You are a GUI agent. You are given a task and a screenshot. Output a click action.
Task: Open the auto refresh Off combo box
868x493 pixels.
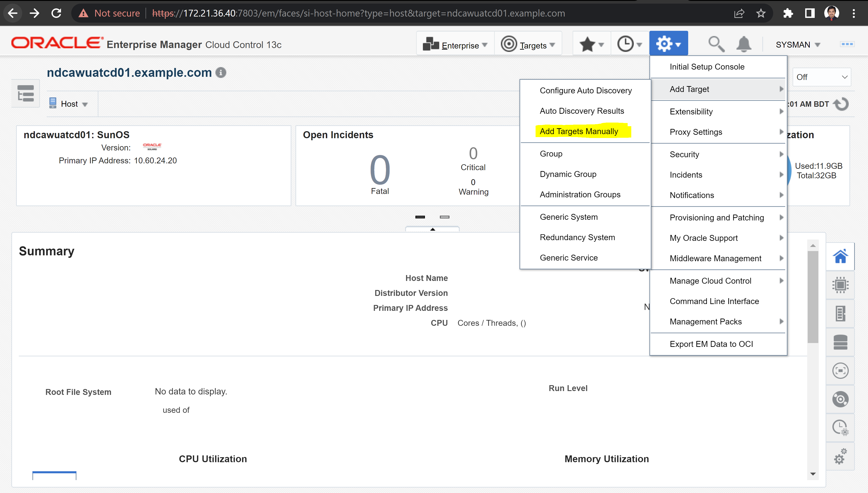tap(822, 77)
